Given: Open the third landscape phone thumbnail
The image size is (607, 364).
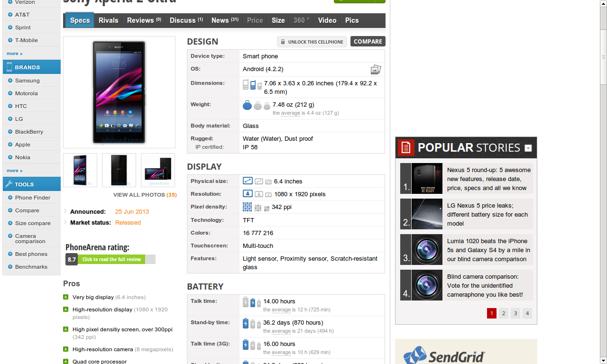Looking at the screenshot, I should pos(158,170).
